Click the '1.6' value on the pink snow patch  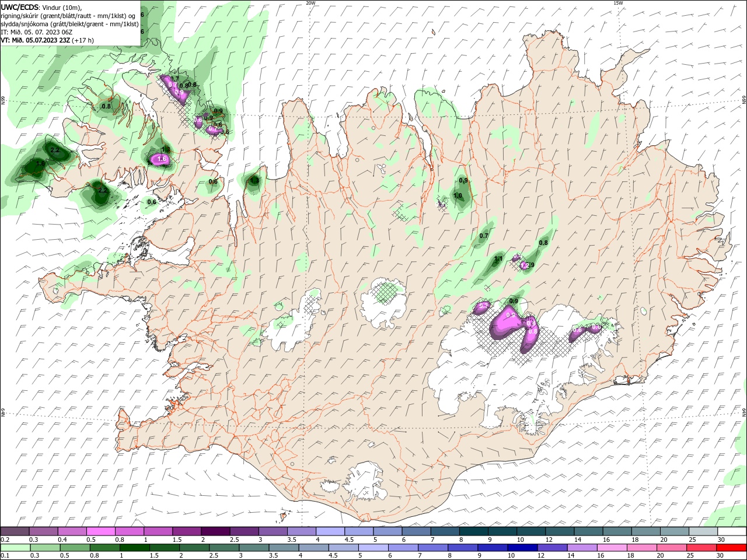pos(162,159)
